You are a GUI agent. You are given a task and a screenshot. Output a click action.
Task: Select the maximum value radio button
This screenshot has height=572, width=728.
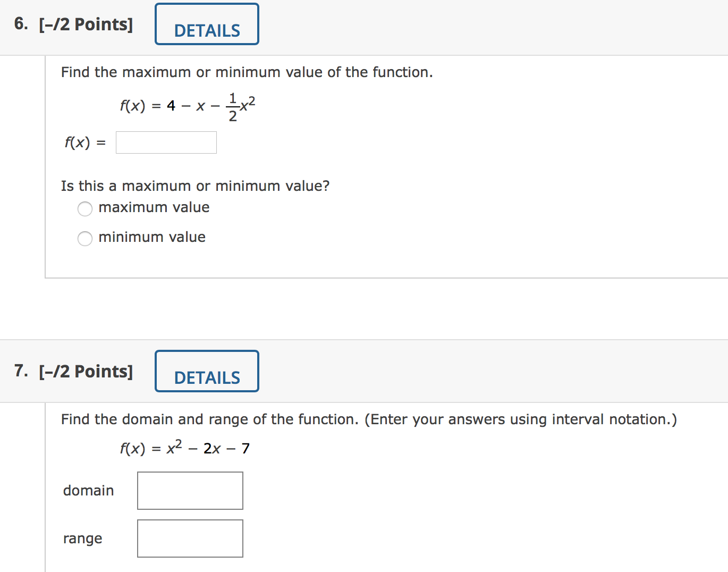click(85, 208)
